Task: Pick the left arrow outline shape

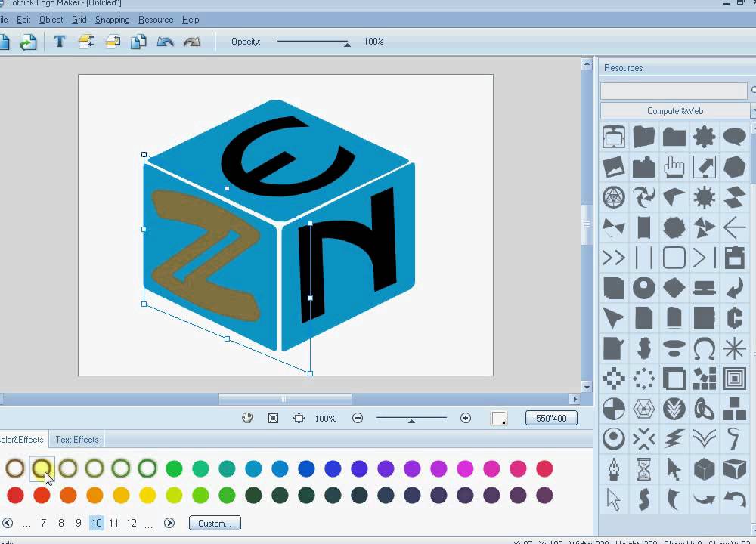Action: point(734,227)
